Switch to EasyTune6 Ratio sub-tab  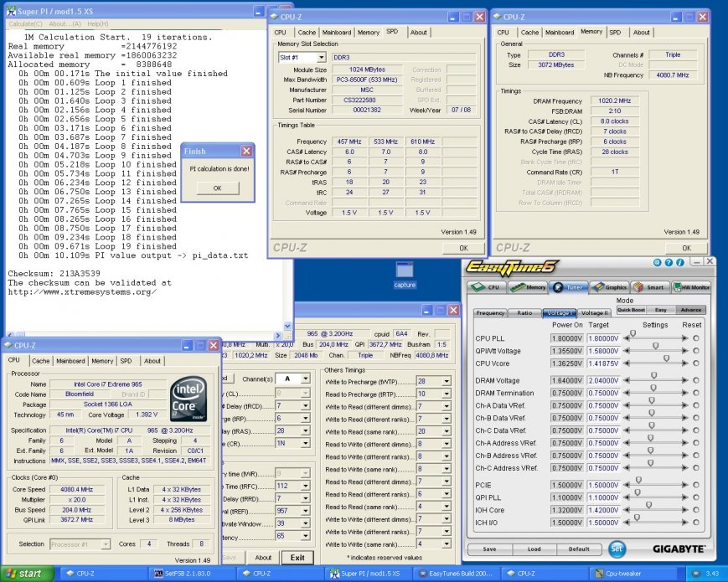(x=524, y=313)
